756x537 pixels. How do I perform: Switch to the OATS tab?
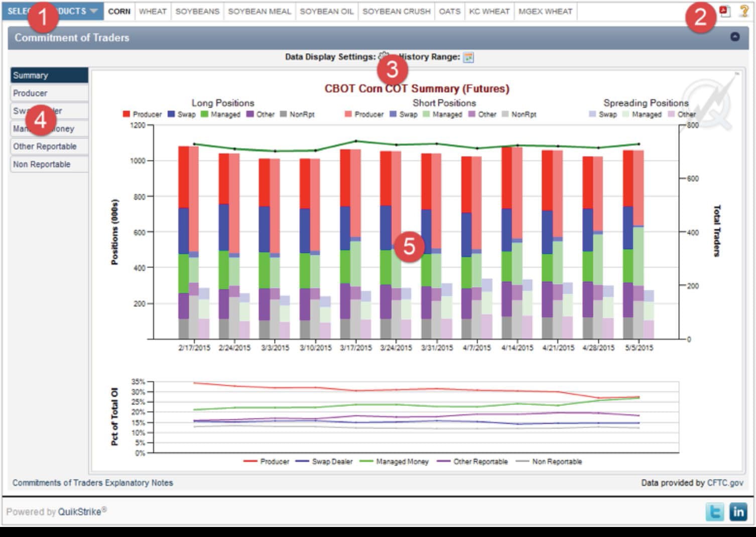click(450, 11)
